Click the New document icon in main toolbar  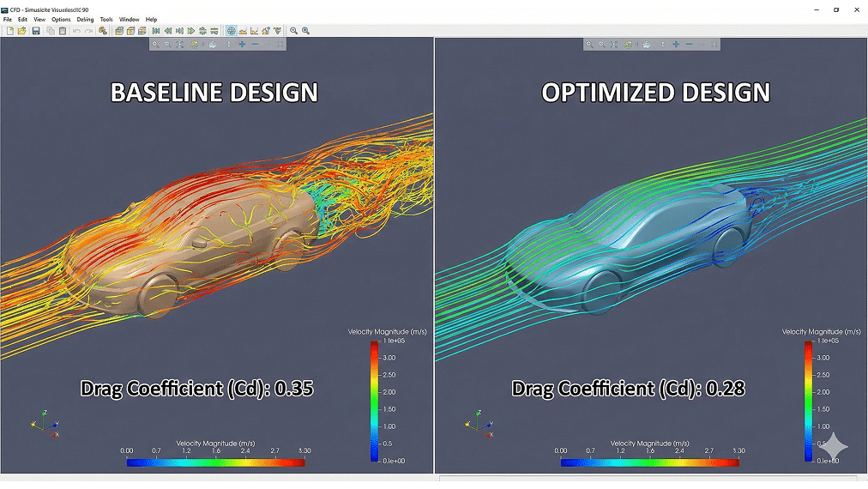click(10, 31)
